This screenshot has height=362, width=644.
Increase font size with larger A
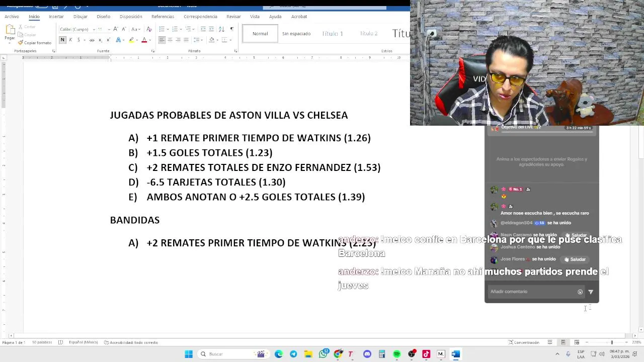[x=116, y=29]
